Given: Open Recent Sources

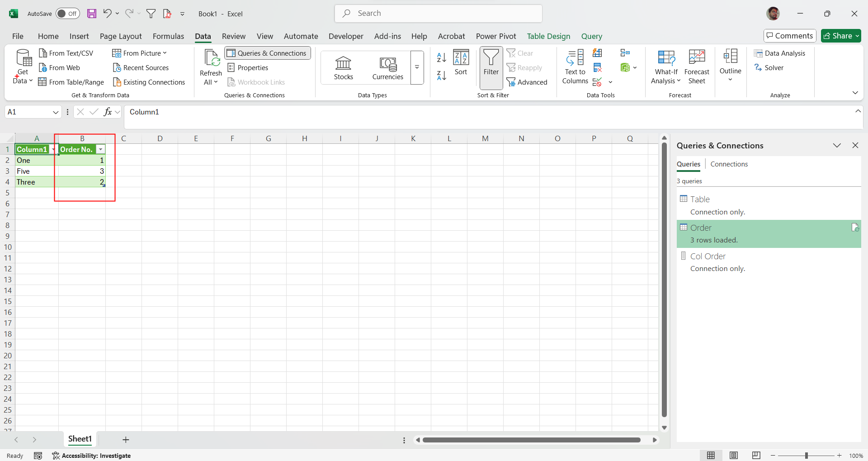Looking at the screenshot, I should (x=141, y=68).
